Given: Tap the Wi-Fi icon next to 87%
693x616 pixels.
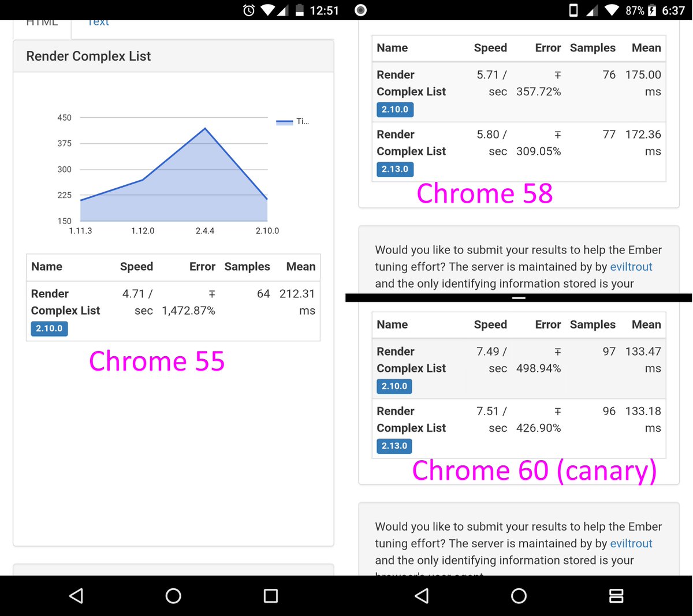Looking at the screenshot, I should point(612,10).
